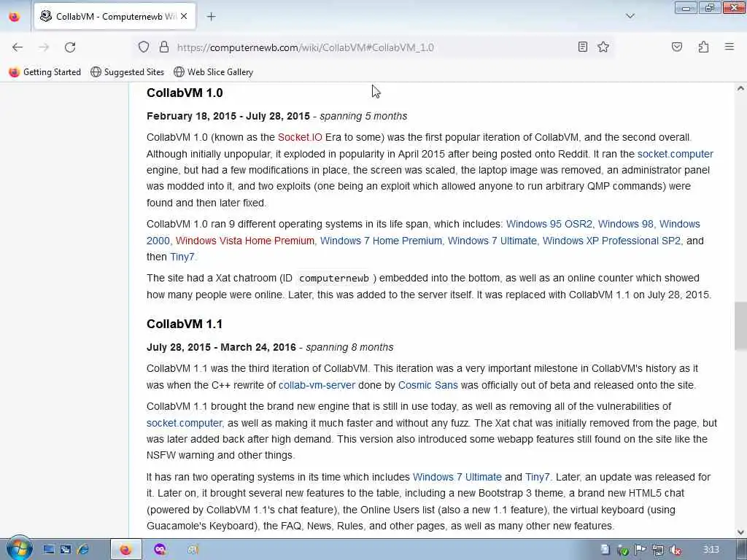Open socket.computer link in CollabVM 1.0 section

coord(675,154)
